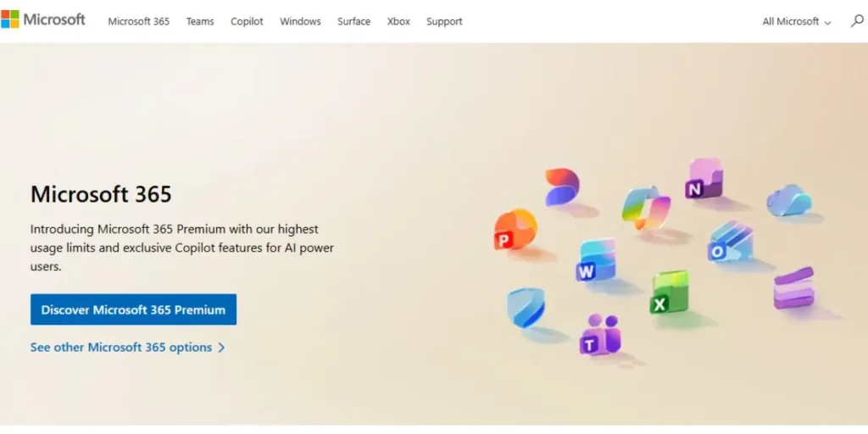This screenshot has width=868, height=434.
Task: Open the search magnifier icon
Action: (x=856, y=21)
